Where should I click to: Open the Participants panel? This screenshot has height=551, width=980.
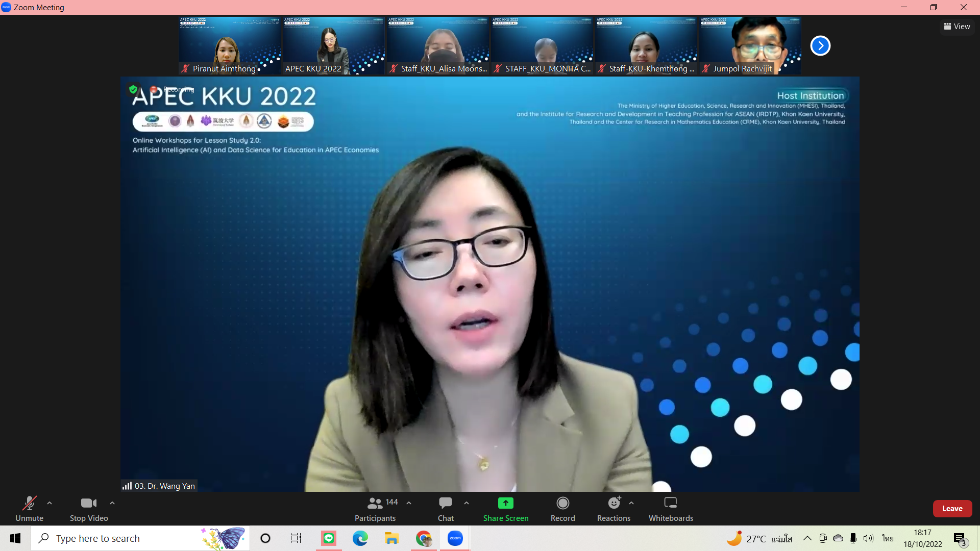375,509
